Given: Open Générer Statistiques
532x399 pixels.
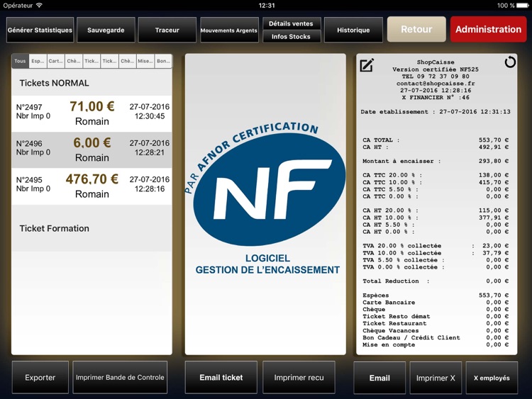Looking at the screenshot, I should (x=40, y=30).
